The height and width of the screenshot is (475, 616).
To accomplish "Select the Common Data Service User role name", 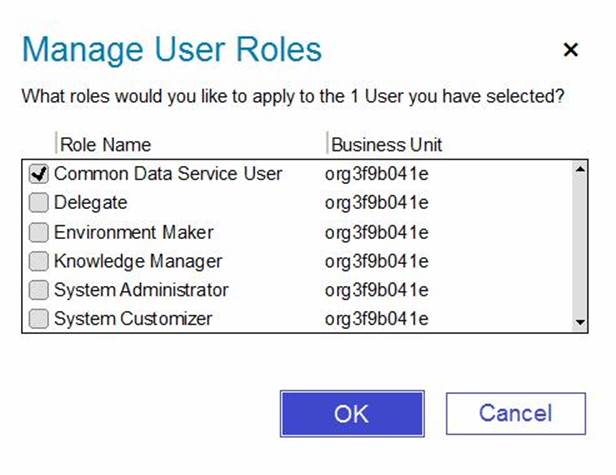I will pyautogui.click(x=168, y=174).
